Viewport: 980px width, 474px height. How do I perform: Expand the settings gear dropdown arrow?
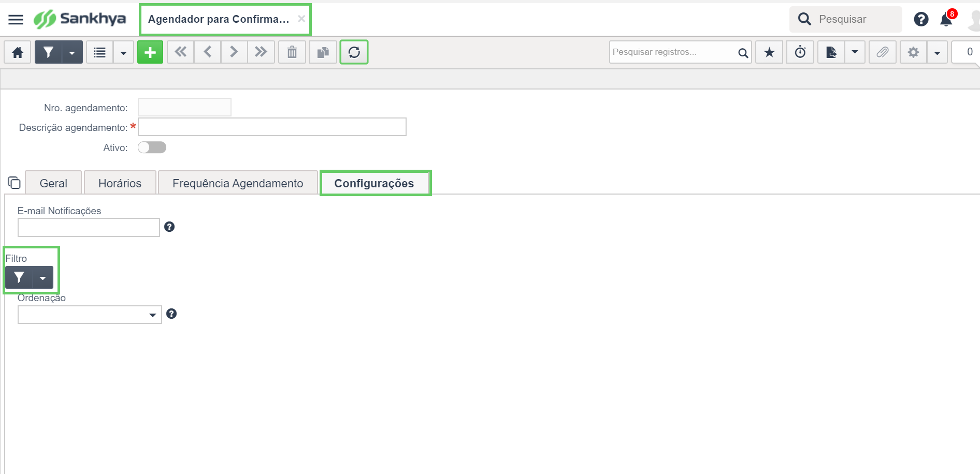937,52
